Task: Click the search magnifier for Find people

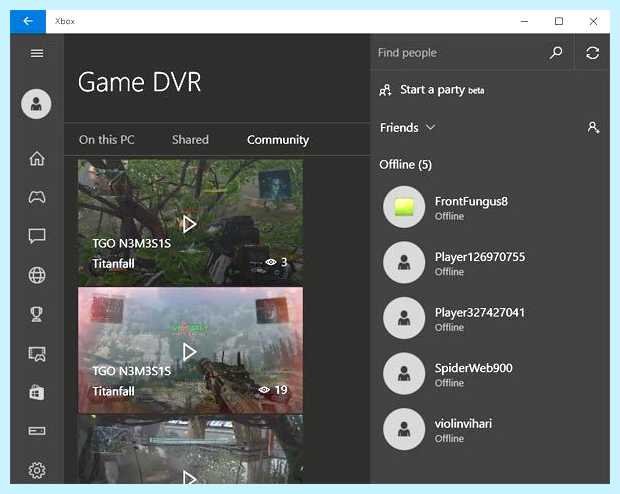Action: (556, 53)
